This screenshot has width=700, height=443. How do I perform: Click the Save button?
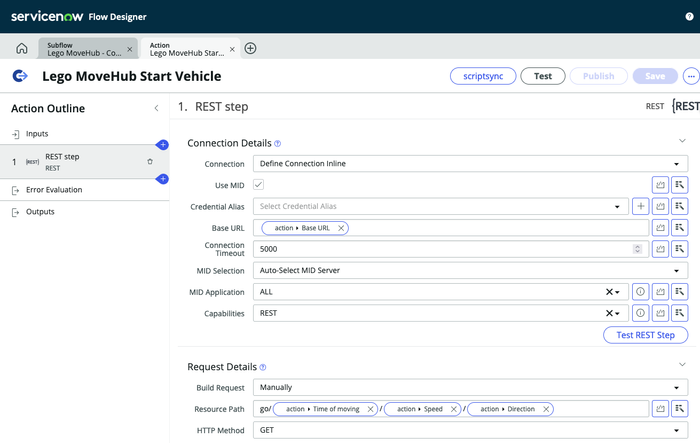655,76
